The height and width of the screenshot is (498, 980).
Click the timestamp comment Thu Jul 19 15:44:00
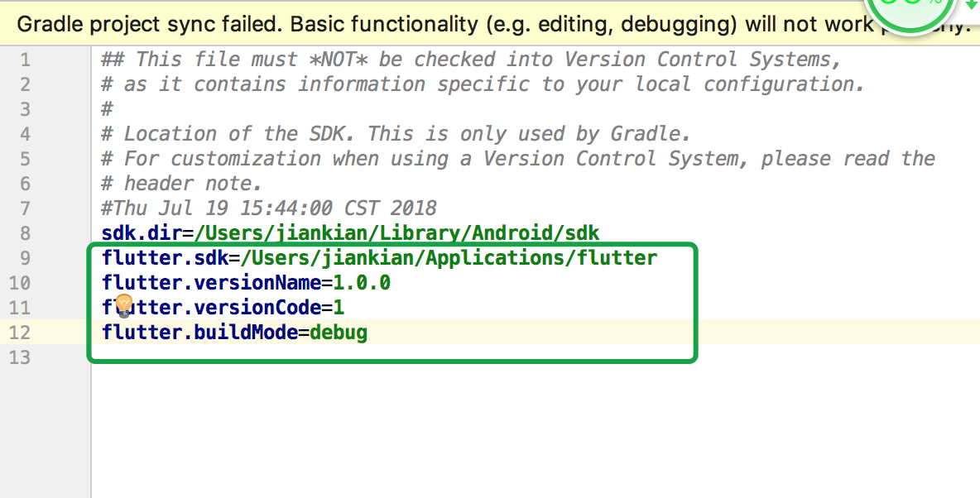(x=269, y=208)
